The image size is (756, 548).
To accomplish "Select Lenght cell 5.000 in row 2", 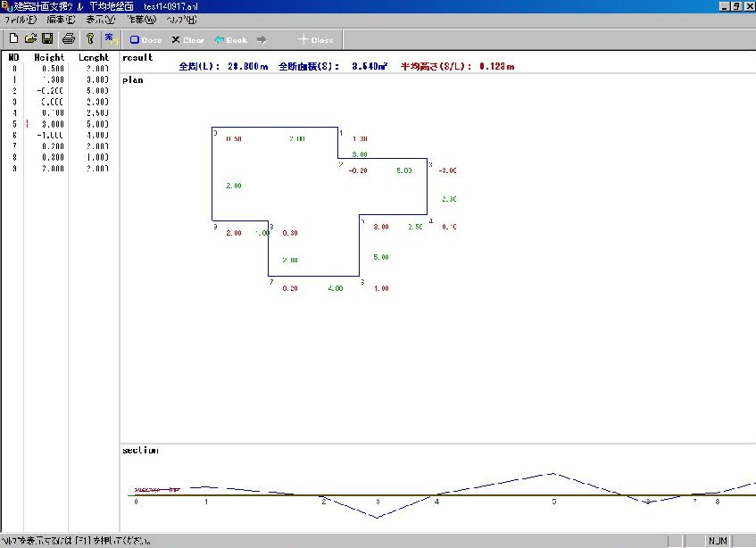I will point(97,91).
